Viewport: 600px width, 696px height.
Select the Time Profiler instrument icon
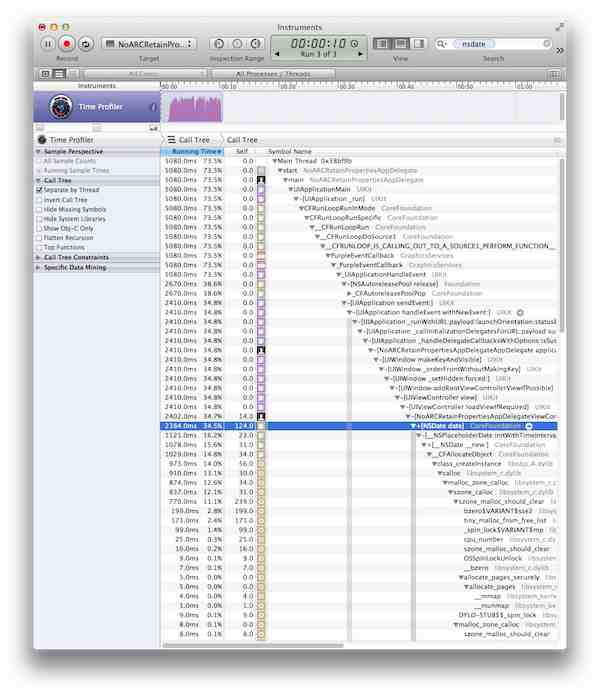tap(60, 107)
